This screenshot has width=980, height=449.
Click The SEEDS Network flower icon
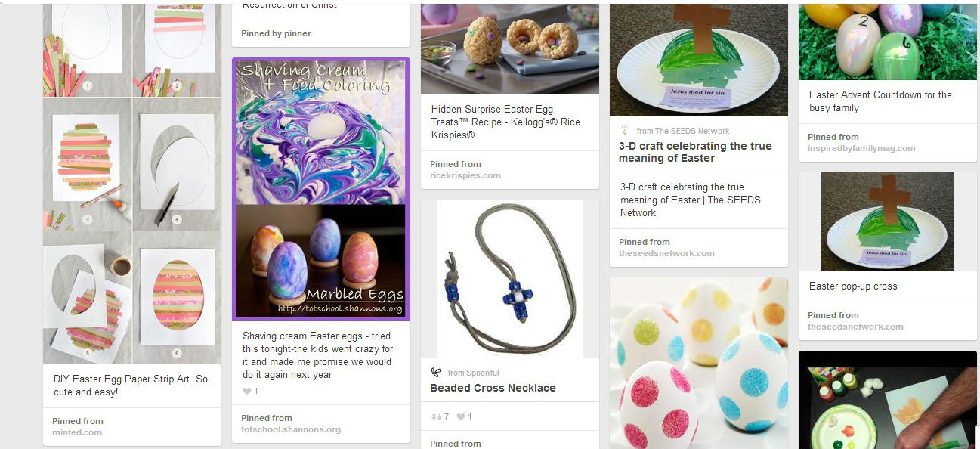624,130
